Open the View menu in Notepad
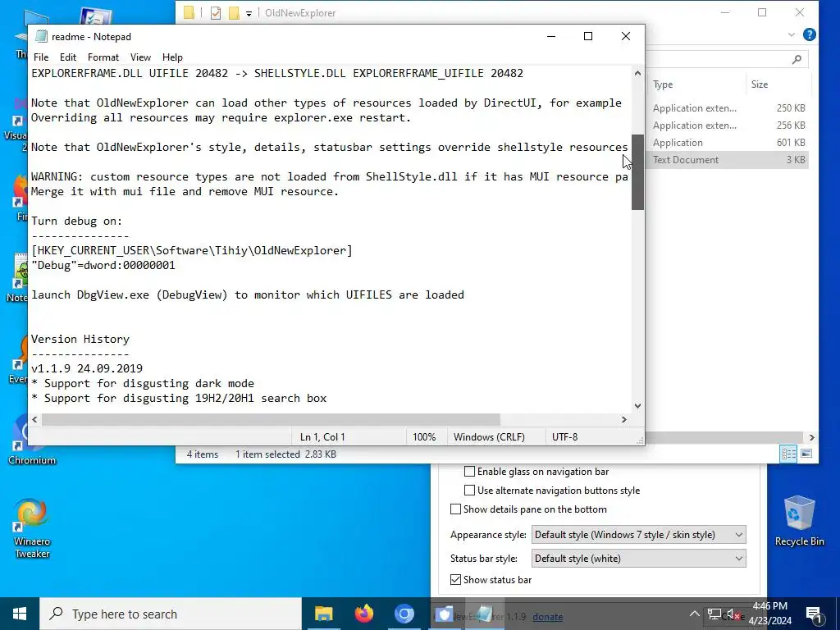Viewport: 840px width, 630px height. pyautogui.click(x=140, y=57)
